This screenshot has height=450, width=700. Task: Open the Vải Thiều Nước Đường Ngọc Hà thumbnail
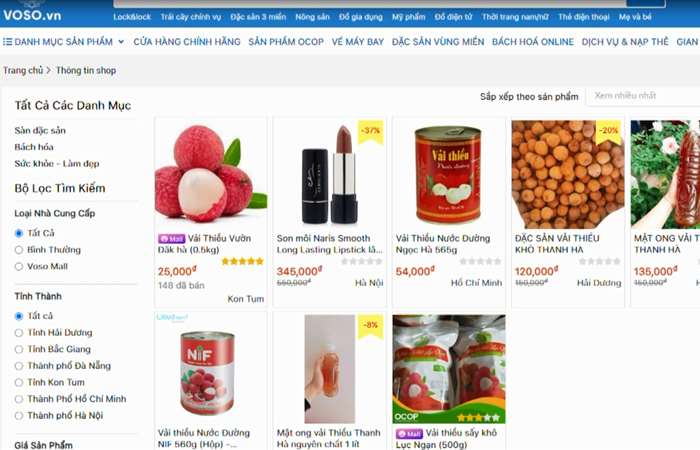click(449, 174)
